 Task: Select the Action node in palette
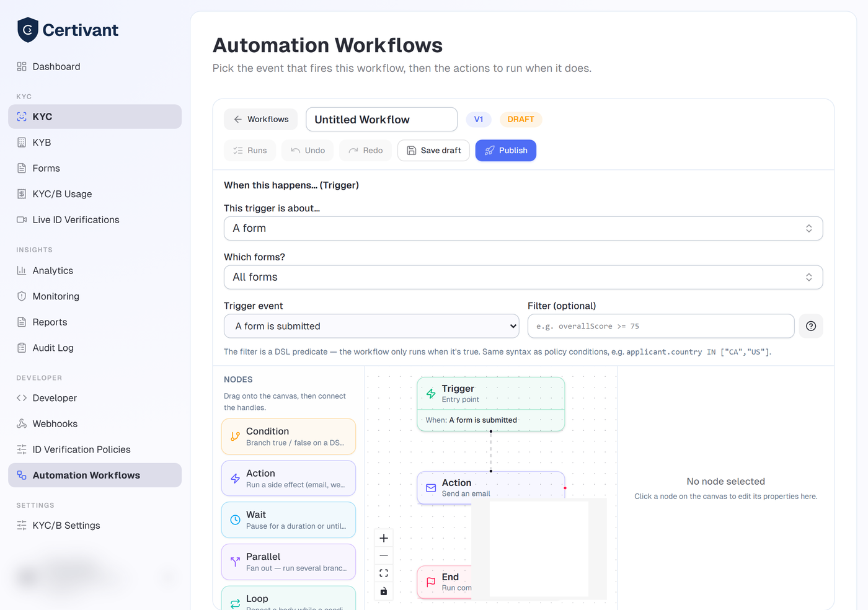click(288, 478)
